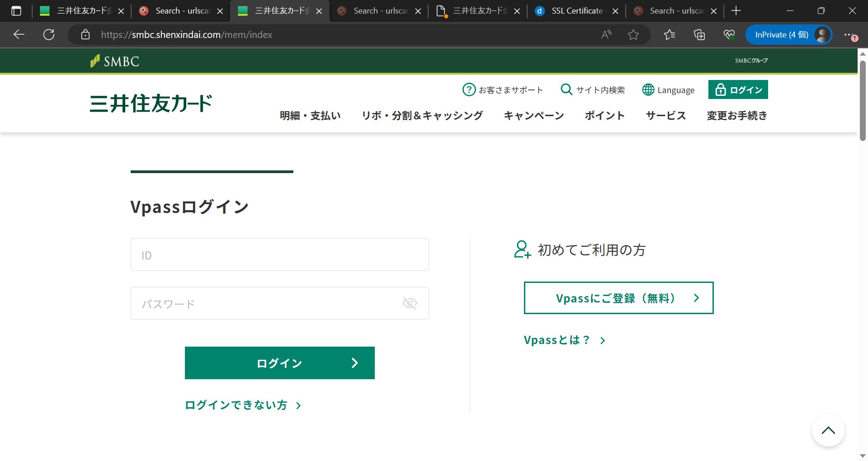This screenshot has height=461, width=868.
Task: Click the green ログイン submit button
Action: (279, 363)
